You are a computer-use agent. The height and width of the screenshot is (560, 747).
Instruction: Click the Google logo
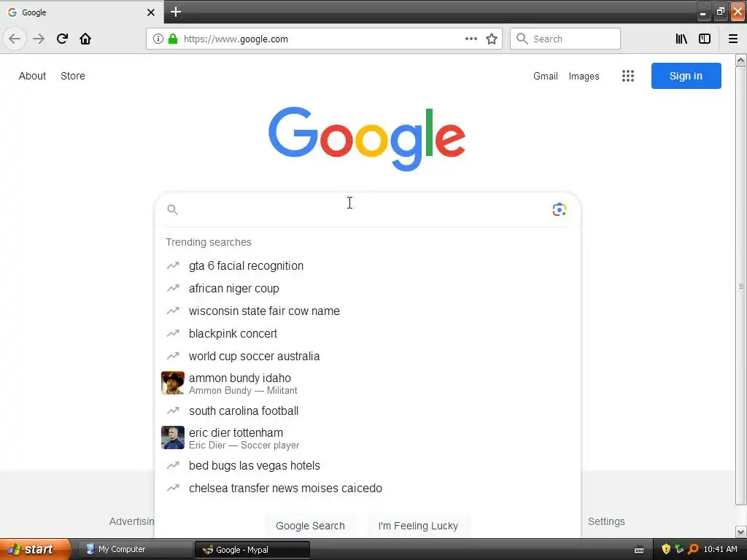[x=367, y=139]
